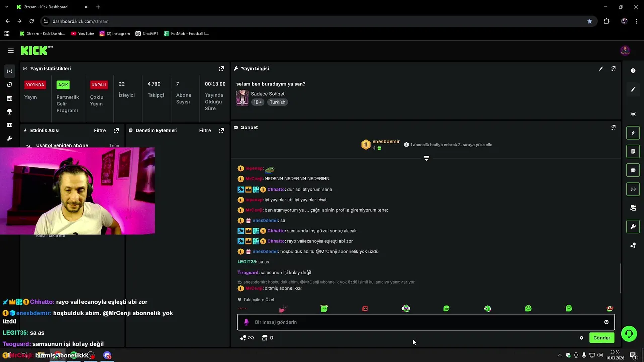Open the bar chart analytics sidebar icon

coord(9,98)
